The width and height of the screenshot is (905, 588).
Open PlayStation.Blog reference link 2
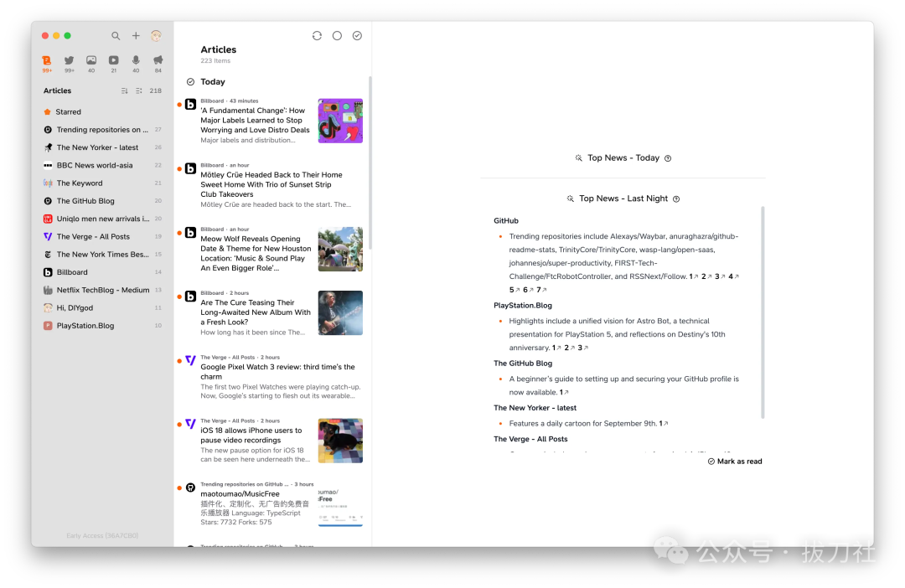pyautogui.click(x=569, y=348)
